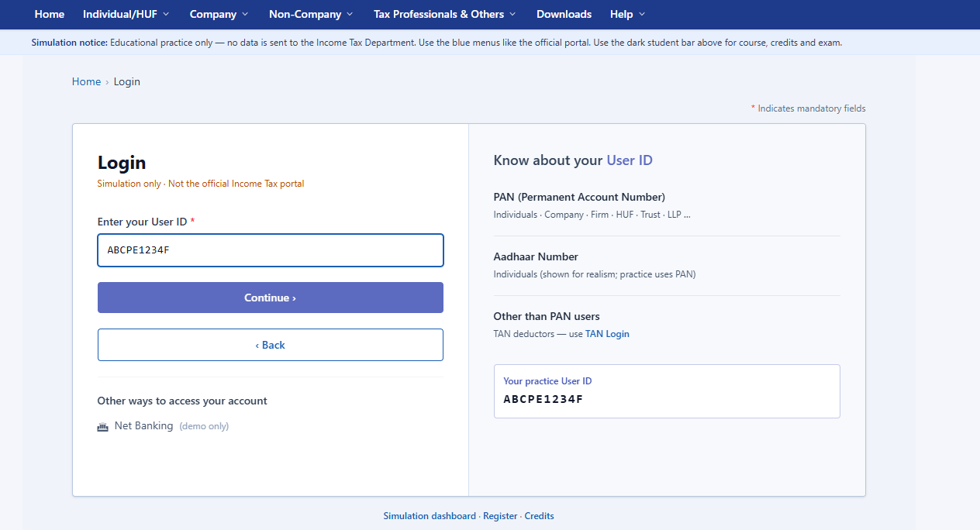980x530 pixels.
Task: Open the Credits footer link
Action: click(539, 516)
